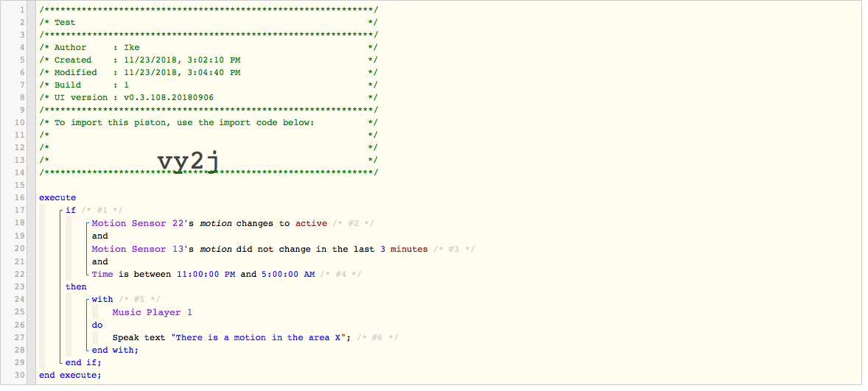
Task: Click the 'execute' keyword on line 16
Action: click(57, 197)
